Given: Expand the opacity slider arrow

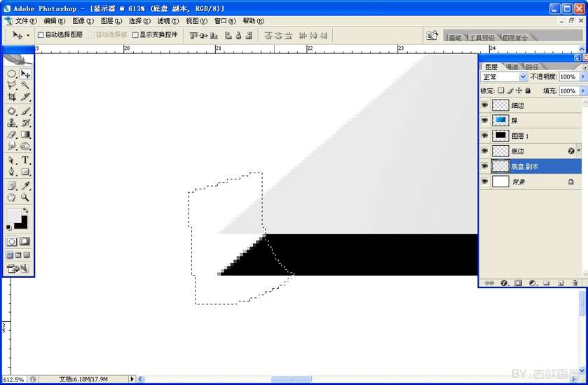Looking at the screenshot, I should 582,77.
